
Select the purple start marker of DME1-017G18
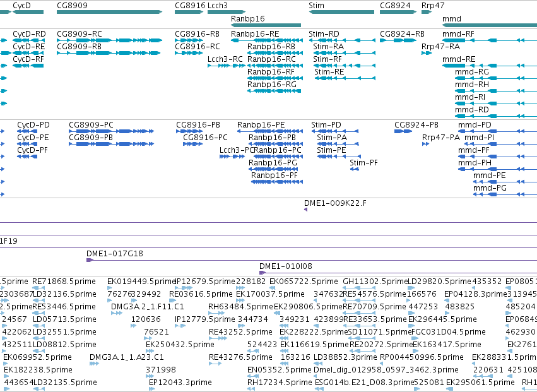(x=90, y=260)
